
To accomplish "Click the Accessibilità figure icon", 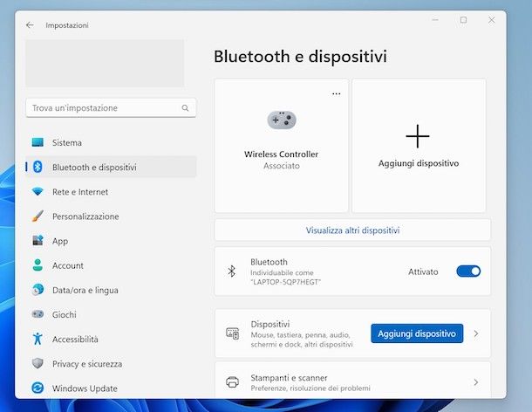I will [x=38, y=339].
